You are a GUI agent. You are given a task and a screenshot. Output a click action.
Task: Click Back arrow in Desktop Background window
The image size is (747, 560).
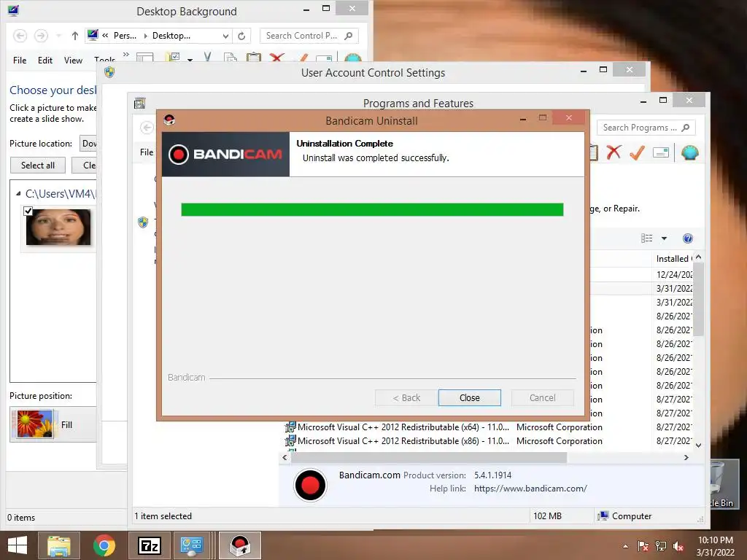tap(20, 36)
